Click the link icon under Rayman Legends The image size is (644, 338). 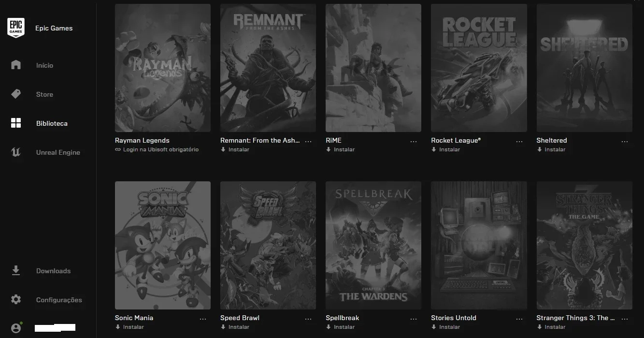117,149
